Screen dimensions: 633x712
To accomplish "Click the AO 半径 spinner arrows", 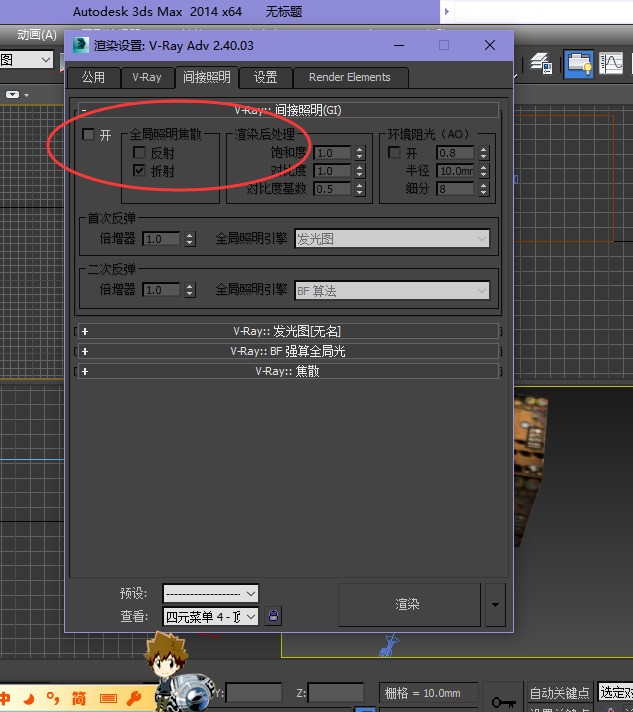I will (x=484, y=171).
